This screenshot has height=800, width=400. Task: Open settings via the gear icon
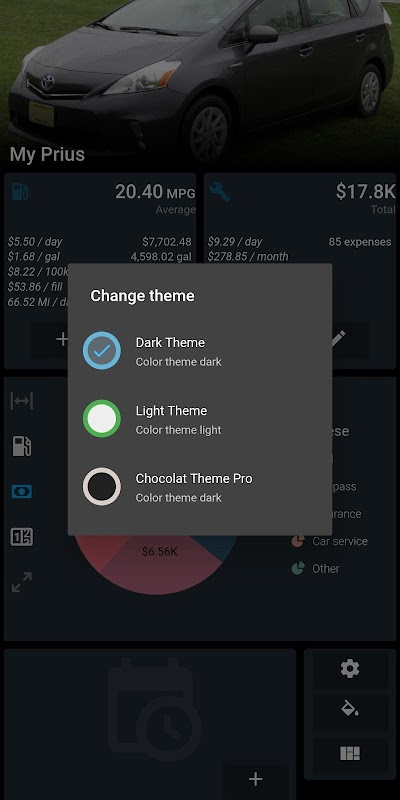coord(350,668)
